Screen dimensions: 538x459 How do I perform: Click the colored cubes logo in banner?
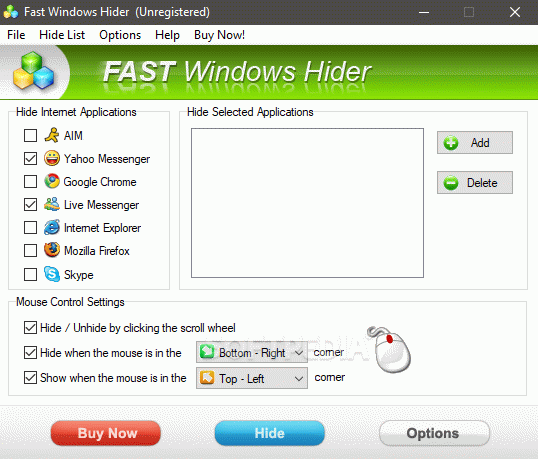(x=34, y=71)
